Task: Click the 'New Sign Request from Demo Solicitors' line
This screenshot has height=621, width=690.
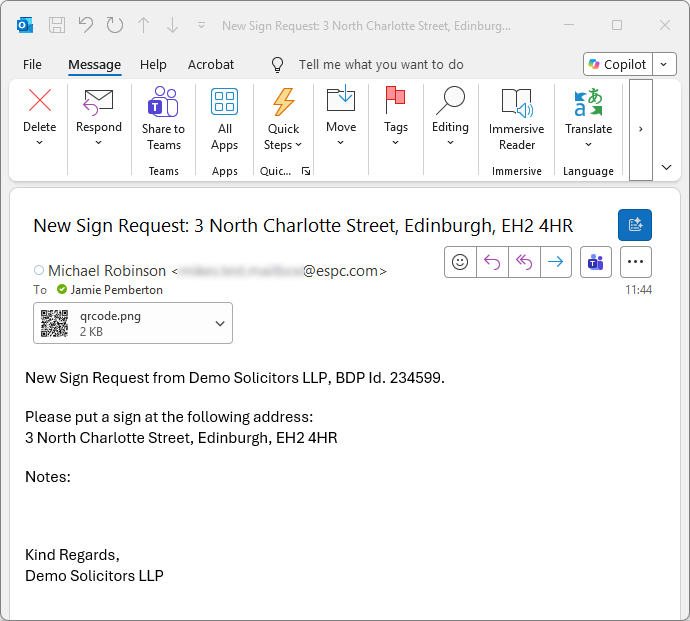Action: pos(235,378)
